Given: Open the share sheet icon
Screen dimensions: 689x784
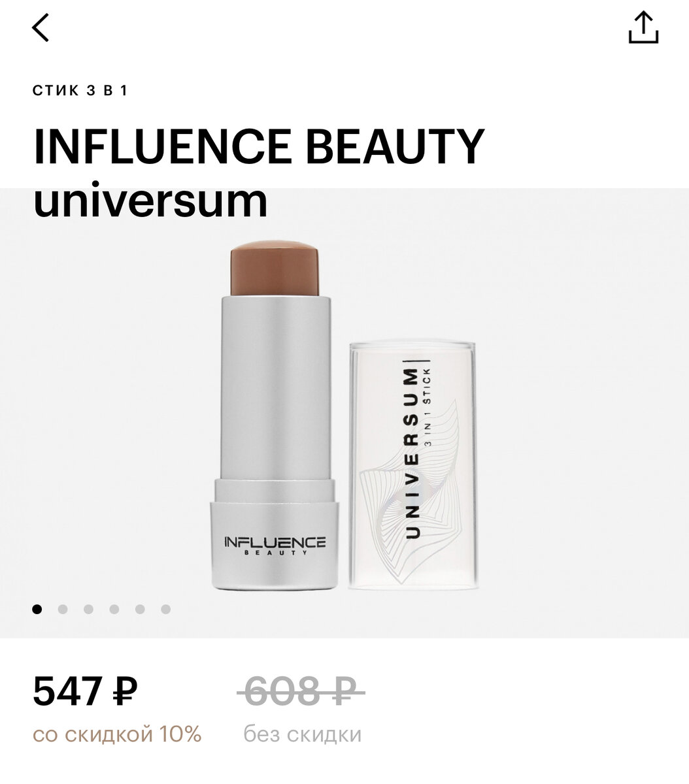Looking at the screenshot, I should click(643, 27).
